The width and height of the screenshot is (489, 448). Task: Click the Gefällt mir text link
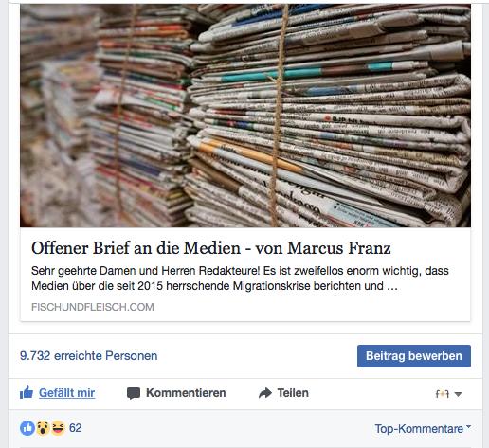(x=66, y=393)
